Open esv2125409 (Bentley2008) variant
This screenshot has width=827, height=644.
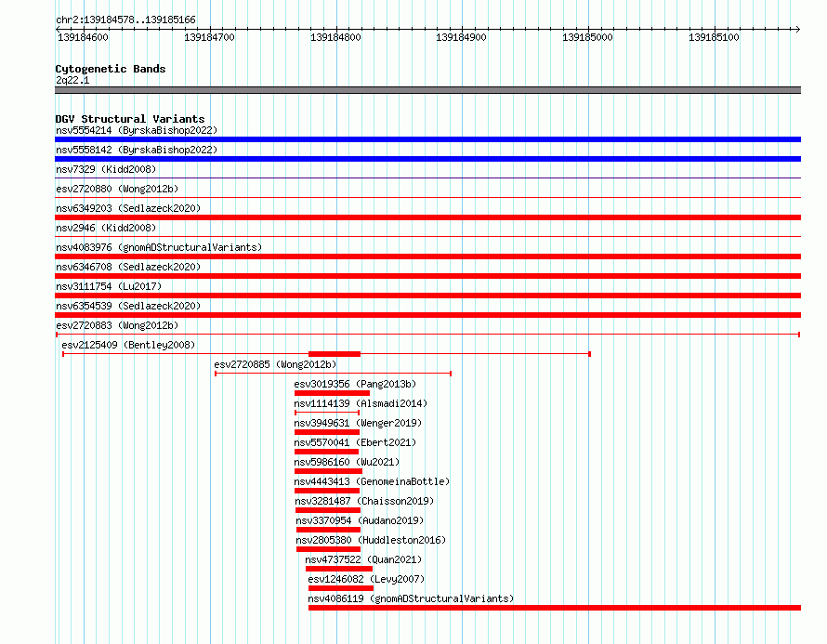click(128, 345)
